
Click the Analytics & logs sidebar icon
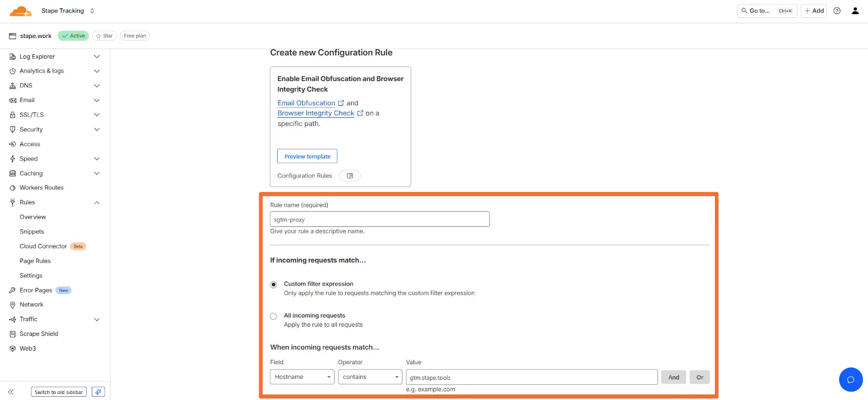coord(12,71)
